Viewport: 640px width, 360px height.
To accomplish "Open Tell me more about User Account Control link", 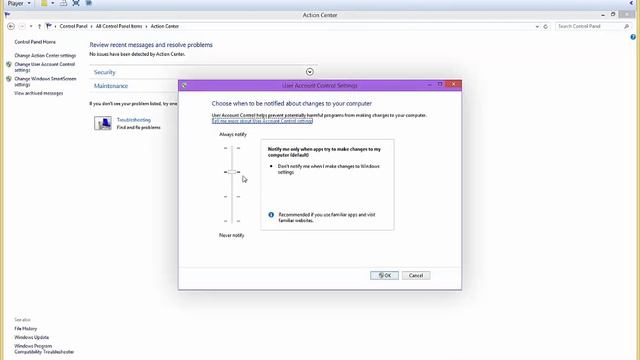I will [x=262, y=121].
